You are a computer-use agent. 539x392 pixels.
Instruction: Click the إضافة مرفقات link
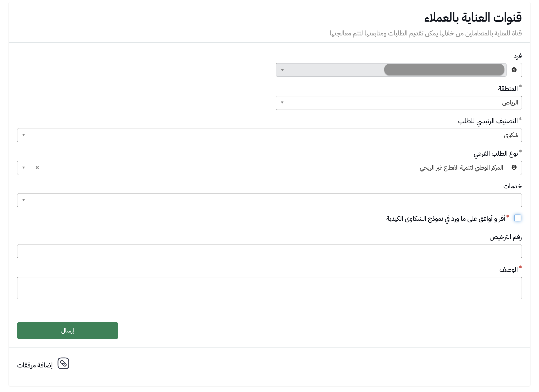point(35,364)
